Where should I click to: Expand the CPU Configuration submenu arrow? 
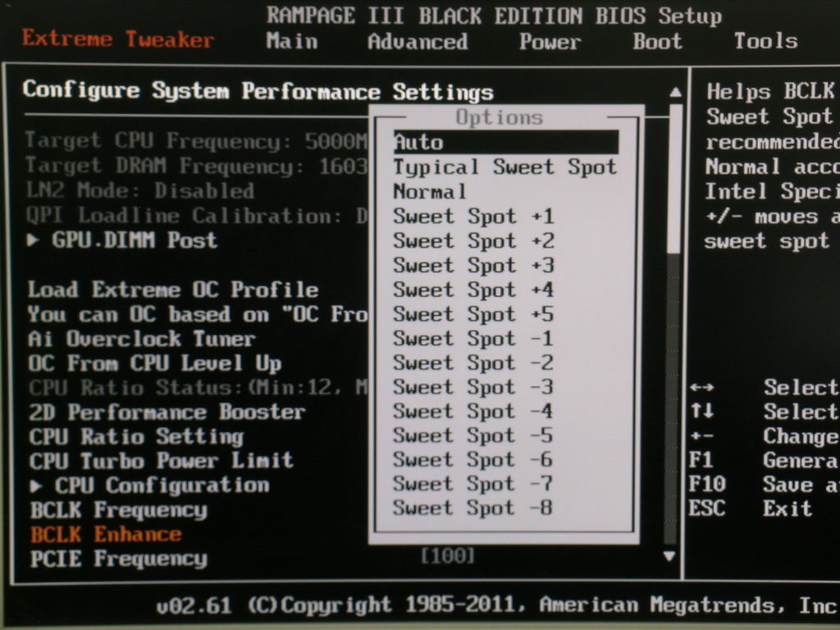(36, 486)
